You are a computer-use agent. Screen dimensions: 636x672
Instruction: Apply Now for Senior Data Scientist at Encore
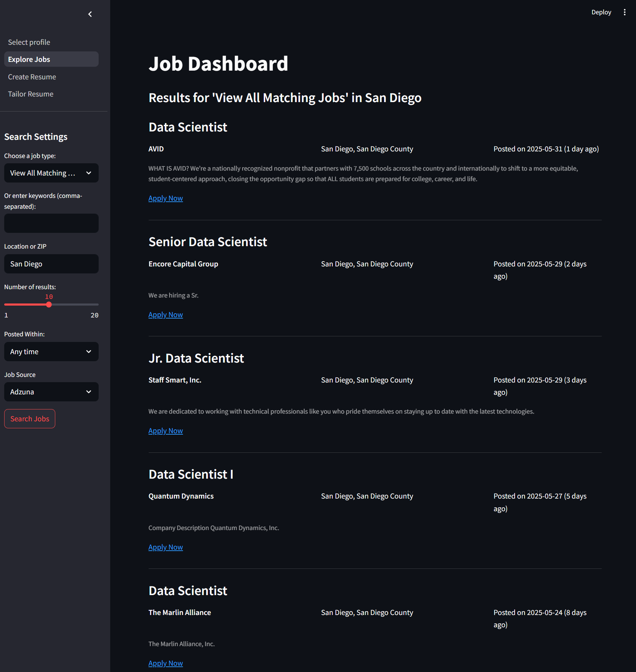pos(165,314)
